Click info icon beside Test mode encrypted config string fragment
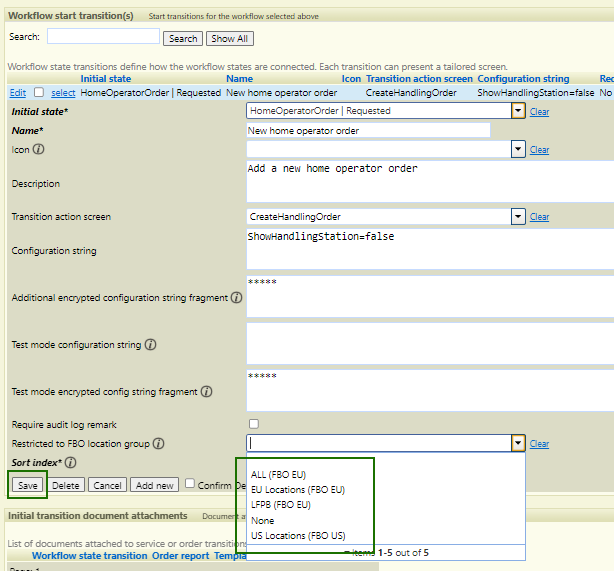The image size is (614, 571). (206, 392)
